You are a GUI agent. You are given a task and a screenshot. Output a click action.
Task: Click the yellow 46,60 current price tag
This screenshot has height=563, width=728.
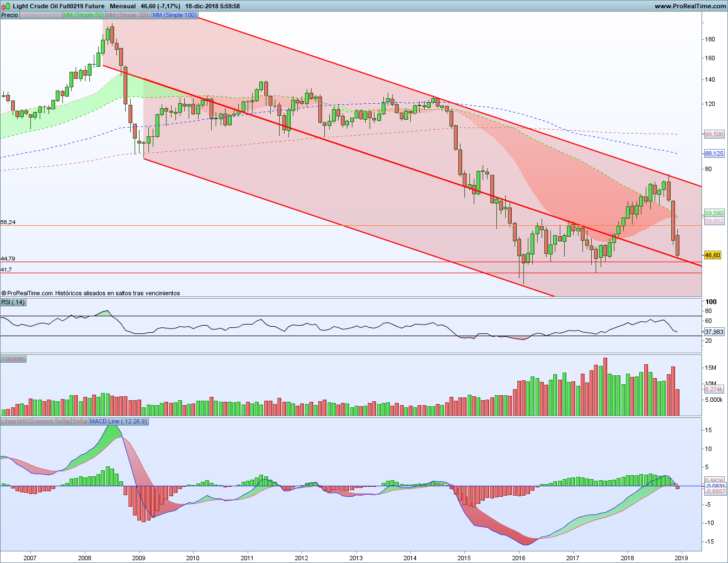pos(713,255)
